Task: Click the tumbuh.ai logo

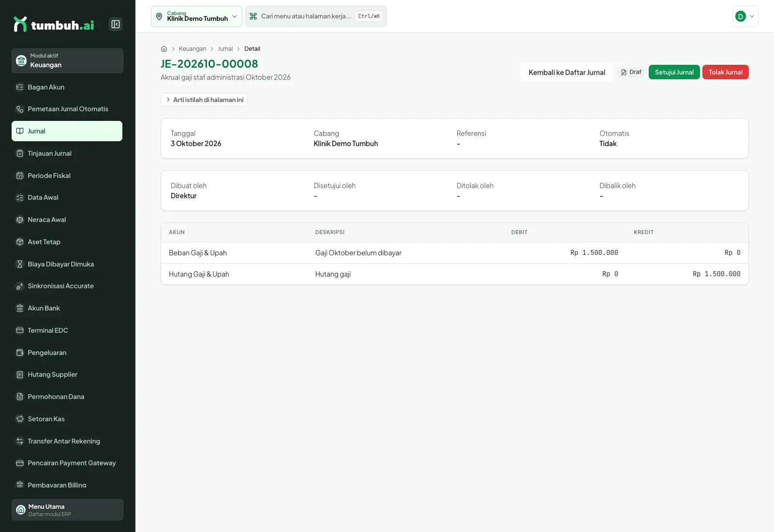Action: pos(54,24)
